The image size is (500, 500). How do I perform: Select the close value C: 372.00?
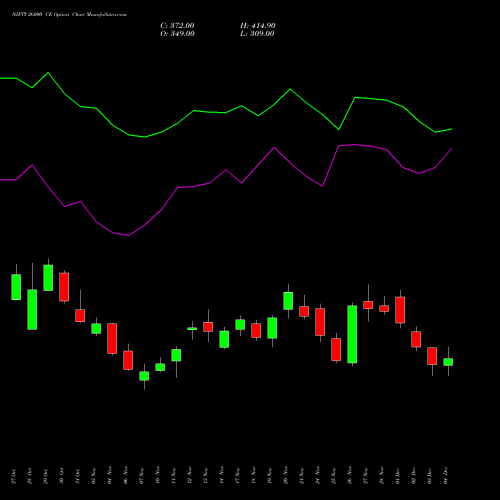pyautogui.click(x=177, y=26)
